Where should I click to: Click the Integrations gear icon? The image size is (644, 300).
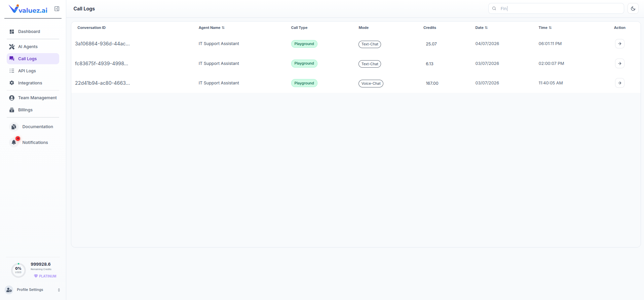click(12, 83)
